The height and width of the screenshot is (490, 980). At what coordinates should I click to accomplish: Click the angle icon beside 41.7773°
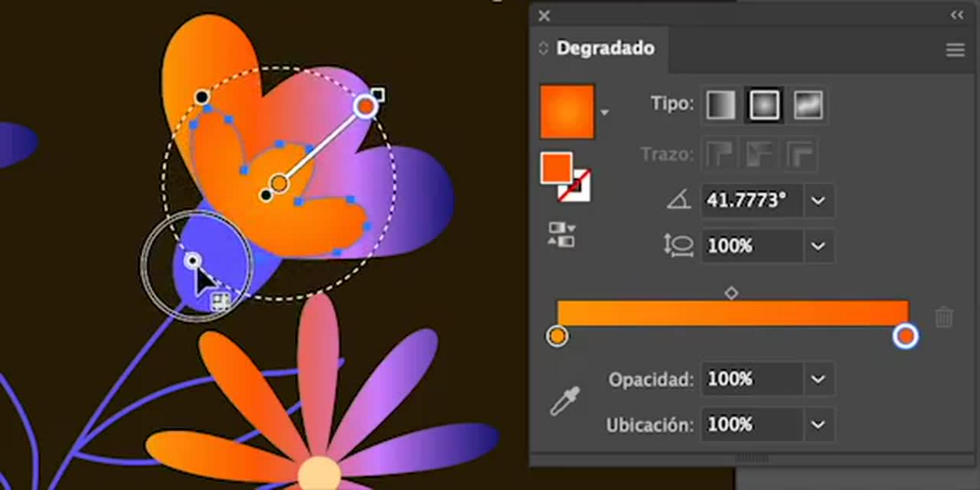click(678, 200)
